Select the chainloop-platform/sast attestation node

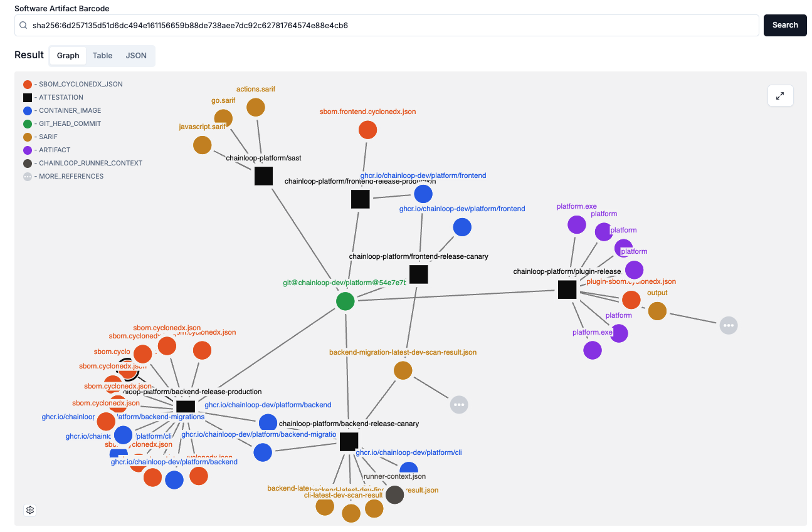point(263,176)
